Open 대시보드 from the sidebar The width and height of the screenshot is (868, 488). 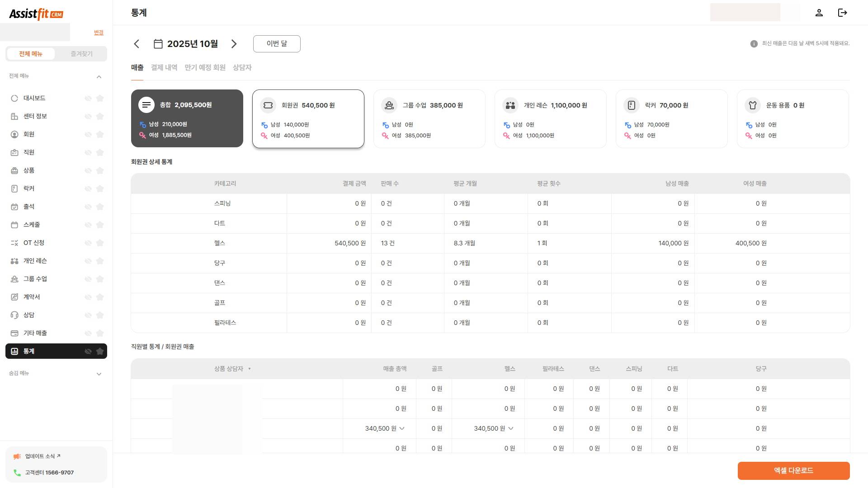[x=34, y=98]
